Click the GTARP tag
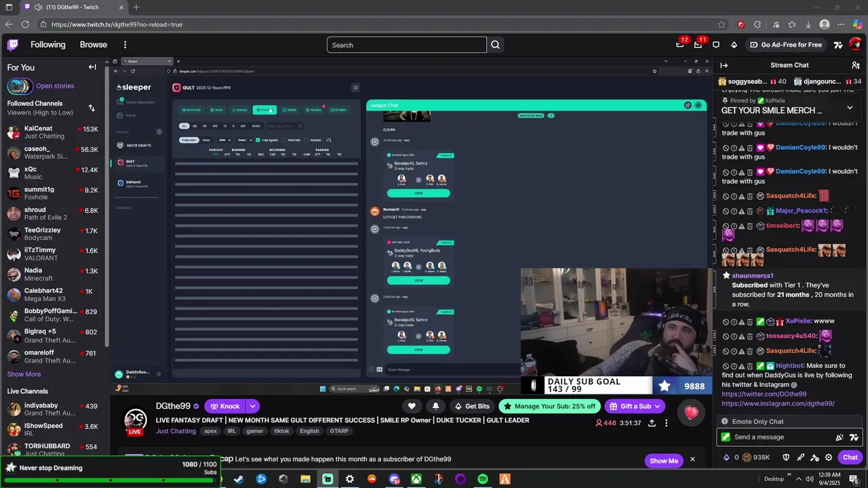Image resolution: width=868 pixels, height=488 pixels. coord(338,431)
